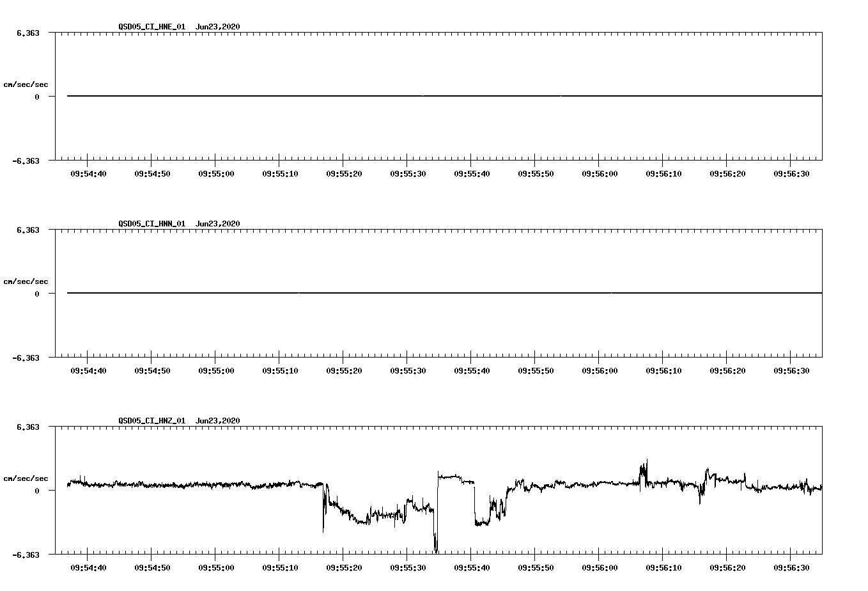Click the 09:54:50 time label under the HNN plot
868x591 pixels.
(x=152, y=371)
